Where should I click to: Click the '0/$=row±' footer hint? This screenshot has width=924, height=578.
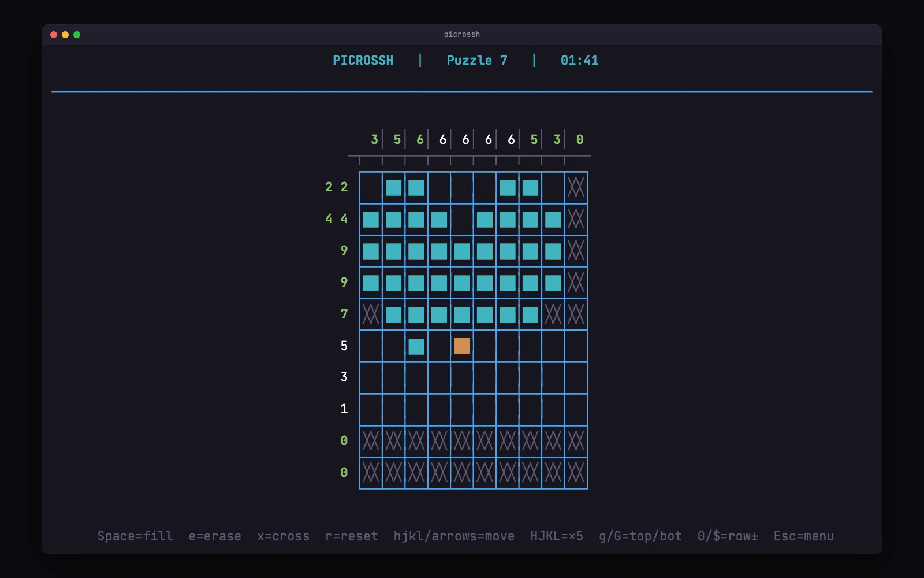728,536
